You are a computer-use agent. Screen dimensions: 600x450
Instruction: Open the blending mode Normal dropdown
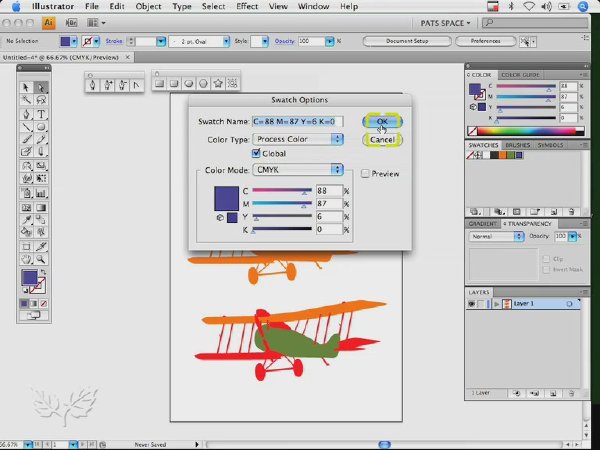[496, 236]
